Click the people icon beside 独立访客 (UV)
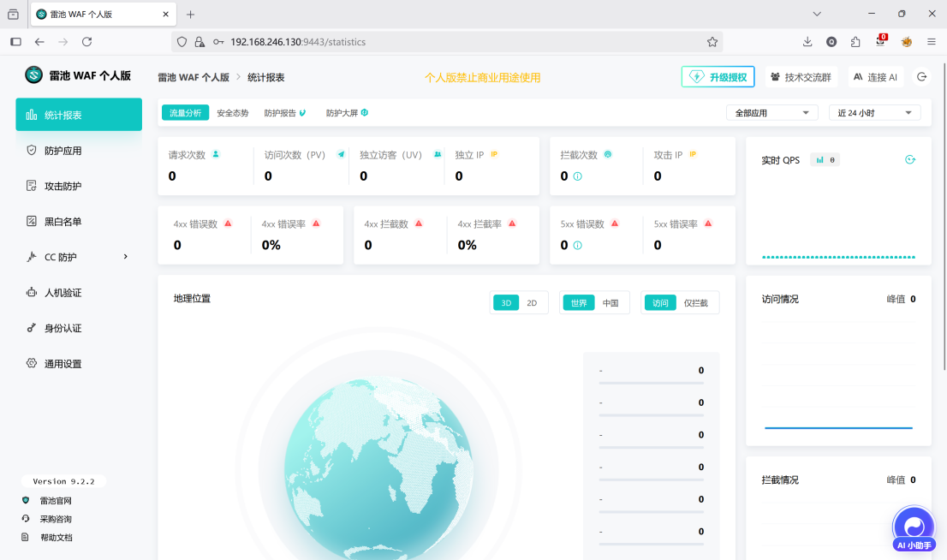947x560 pixels. [438, 154]
